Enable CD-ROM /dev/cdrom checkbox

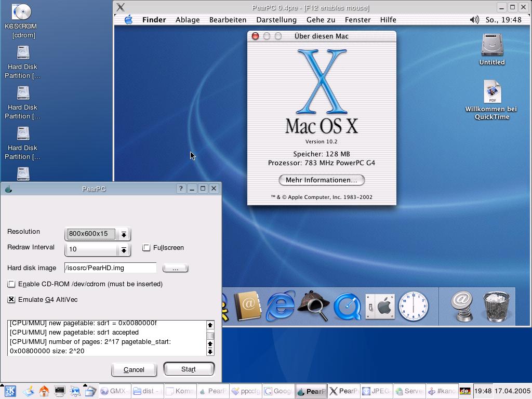11,284
